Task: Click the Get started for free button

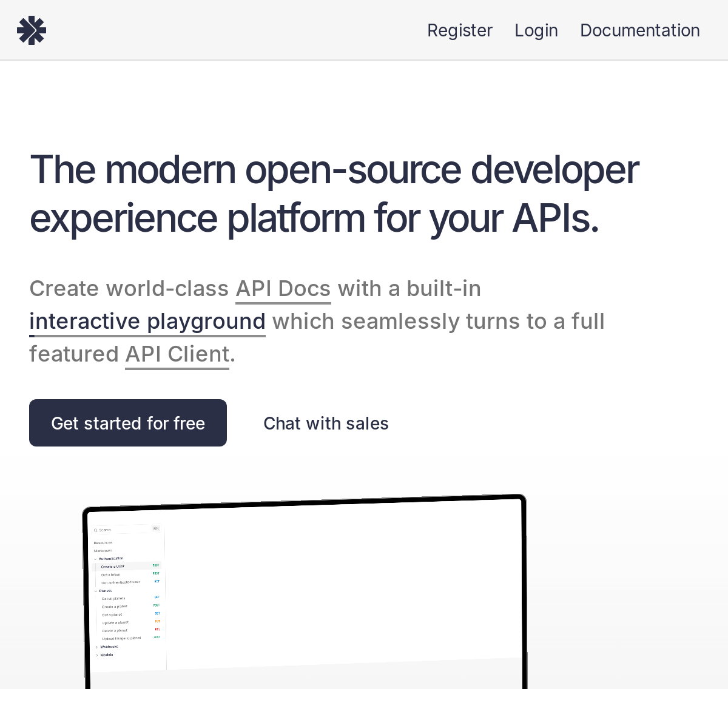Action: pyautogui.click(x=128, y=423)
